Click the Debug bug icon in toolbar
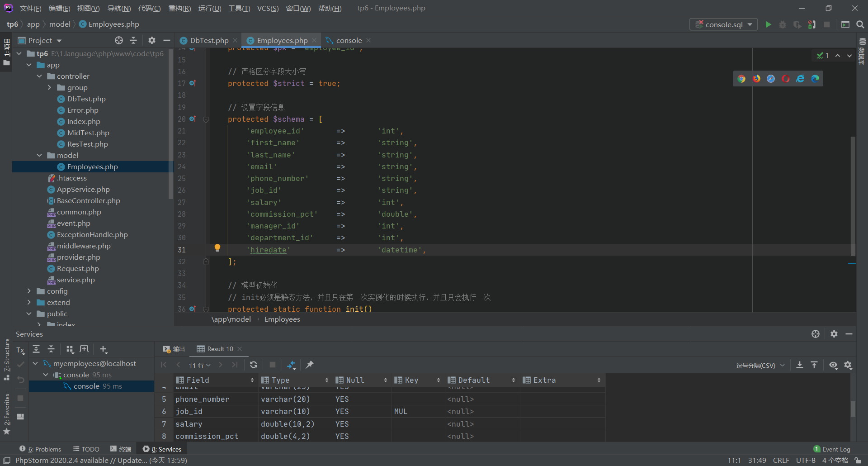Screen dimensions: 868x466 tap(783, 24)
